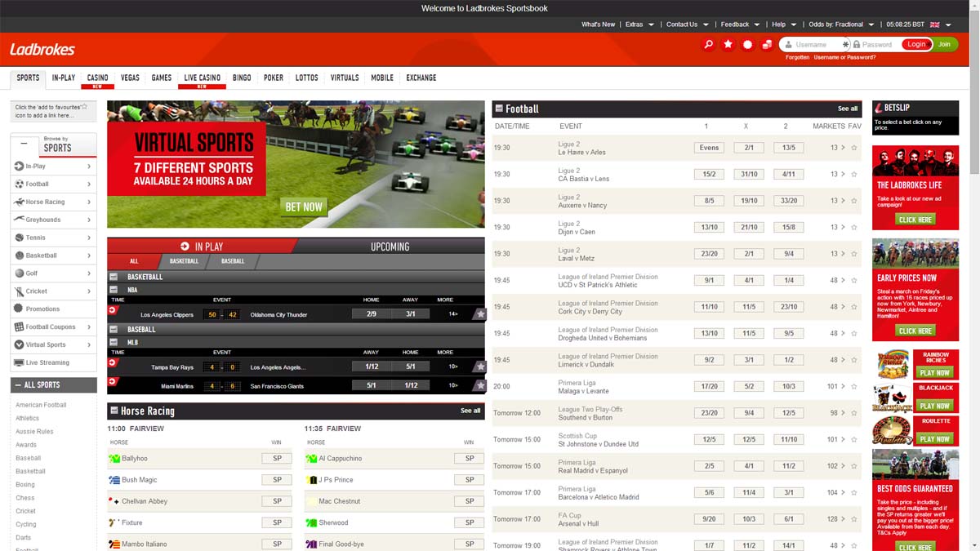This screenshot has width=980, height=551.
Task: Click the green Join button
Action: point(945,44)
